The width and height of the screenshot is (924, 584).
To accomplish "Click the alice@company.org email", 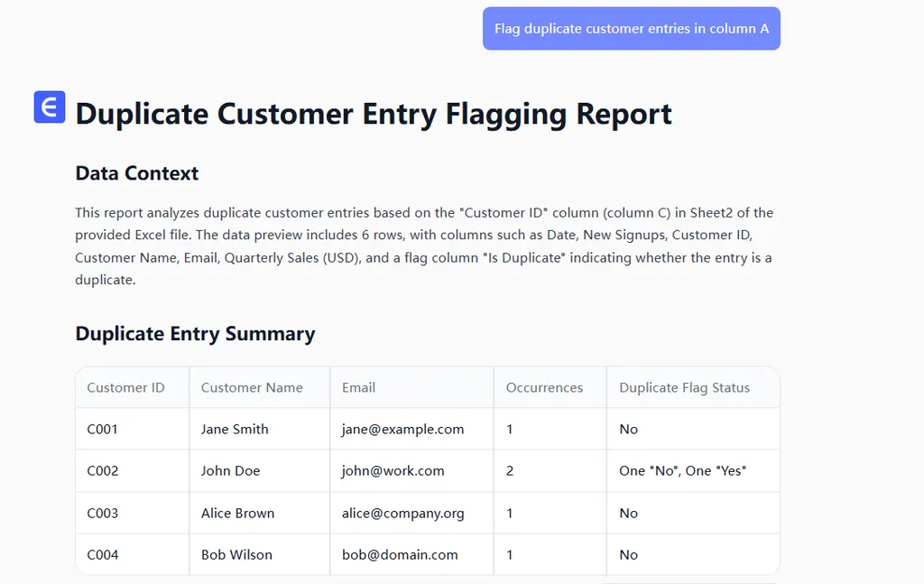I will click(402, 513).
